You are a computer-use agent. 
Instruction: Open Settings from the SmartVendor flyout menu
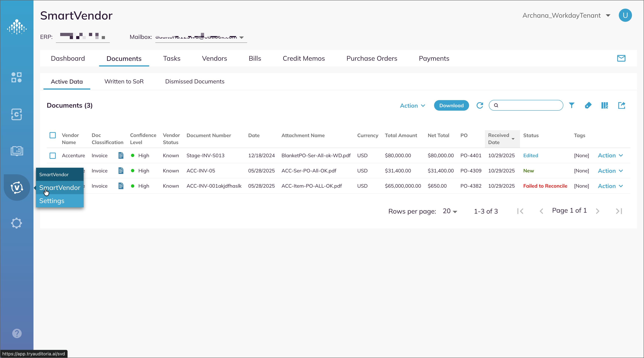point(52,200)
